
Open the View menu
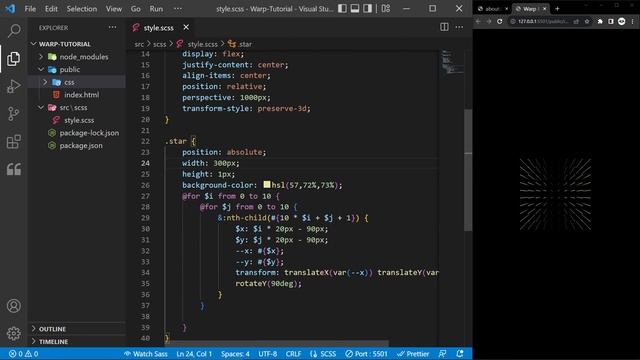click(114, 9)
